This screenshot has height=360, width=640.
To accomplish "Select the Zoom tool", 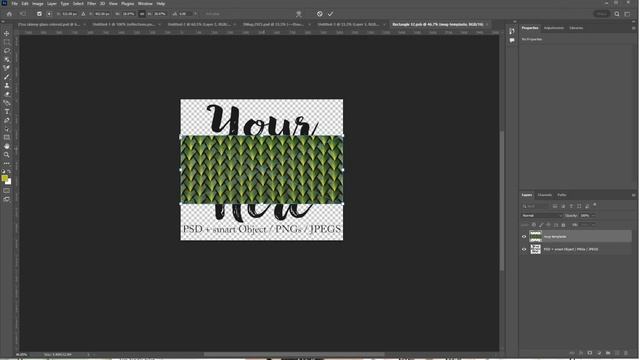I will [x=7, y=155].
